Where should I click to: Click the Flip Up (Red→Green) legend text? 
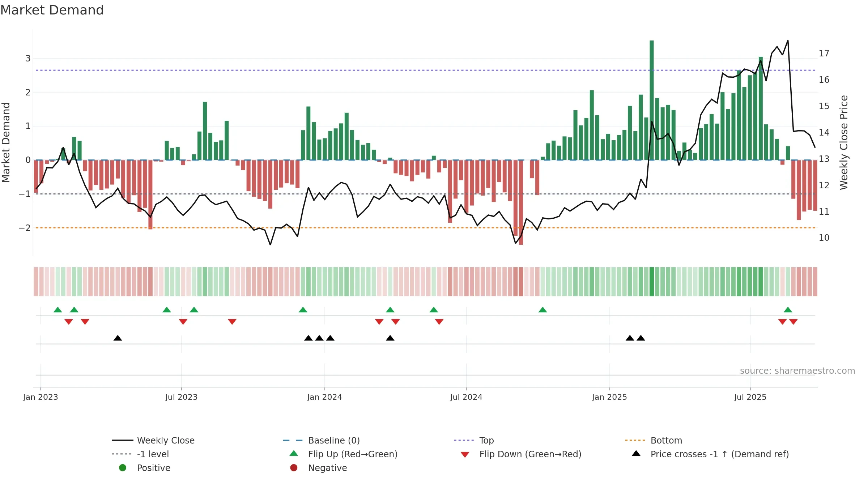tap(353, 454)
